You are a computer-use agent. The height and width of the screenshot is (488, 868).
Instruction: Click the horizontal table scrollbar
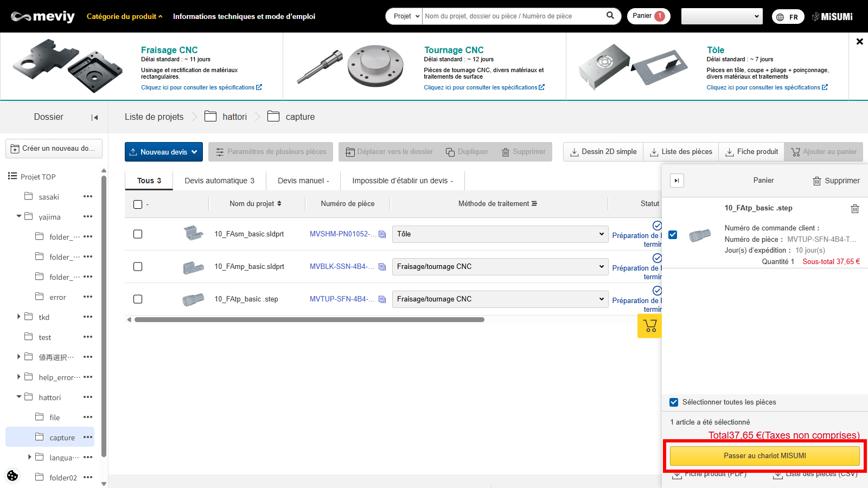click(309, 320)
